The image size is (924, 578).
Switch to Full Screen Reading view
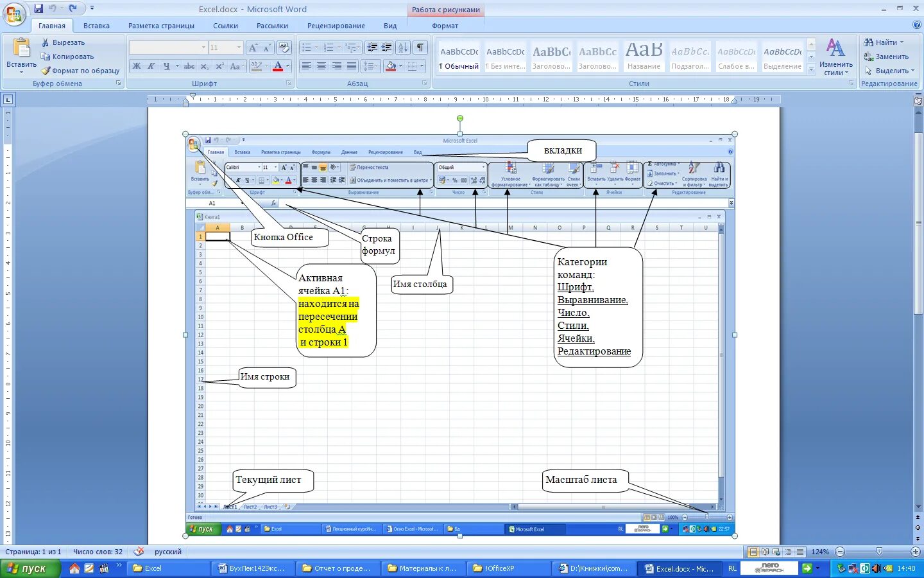(x=766, y=552)
